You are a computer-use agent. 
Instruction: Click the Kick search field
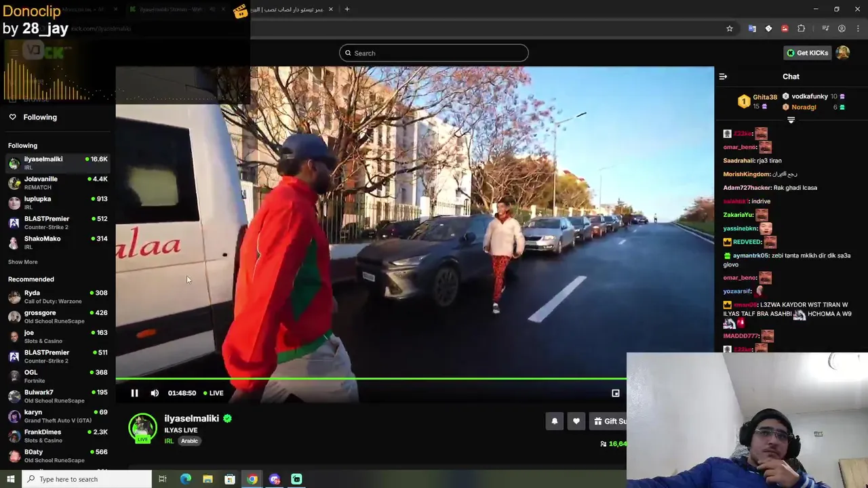[x=434, y=53]
